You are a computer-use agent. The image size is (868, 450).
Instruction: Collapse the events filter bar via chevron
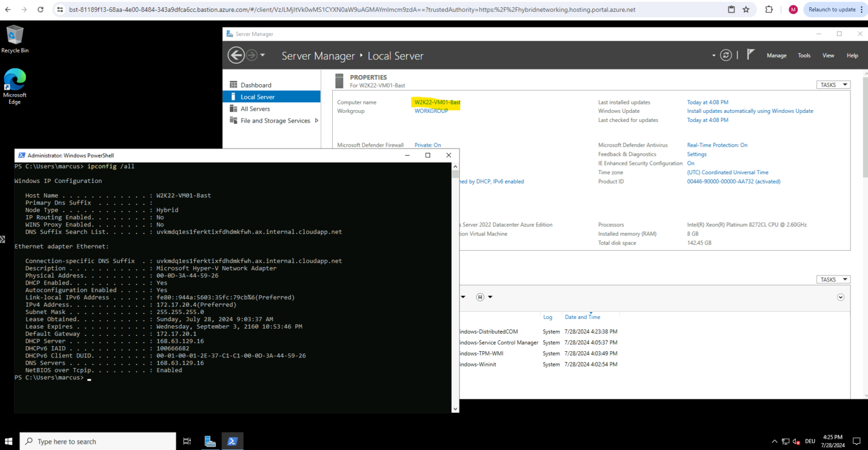pos(840,296)
